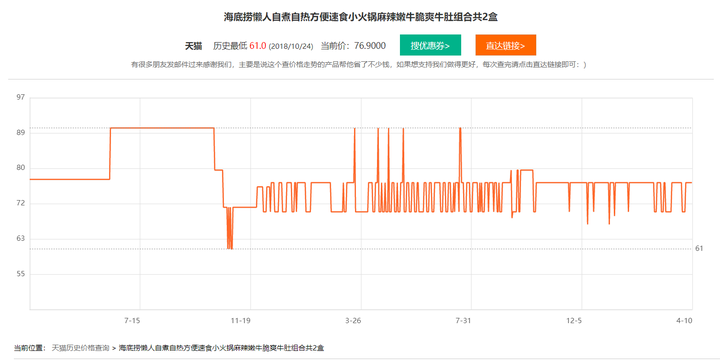Click the product name in the breadcrumb
720x360 pixels.
[x=221, y=348]
